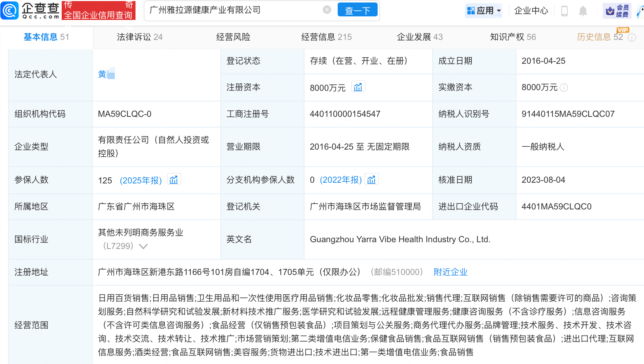Show info icon beside paid-in capital
This screenshot has height=364, width=644.
(564, 88)
